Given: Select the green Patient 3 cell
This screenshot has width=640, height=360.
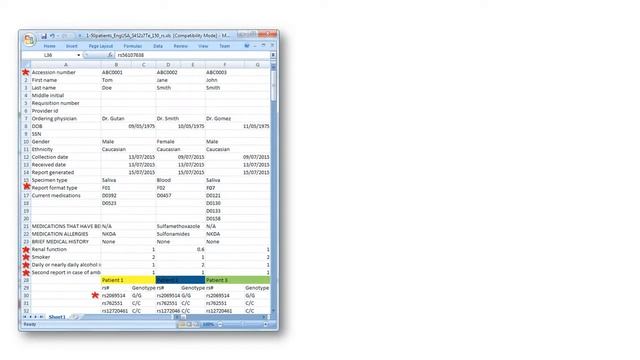Looking at the screenshot, I should pos(238,280).
